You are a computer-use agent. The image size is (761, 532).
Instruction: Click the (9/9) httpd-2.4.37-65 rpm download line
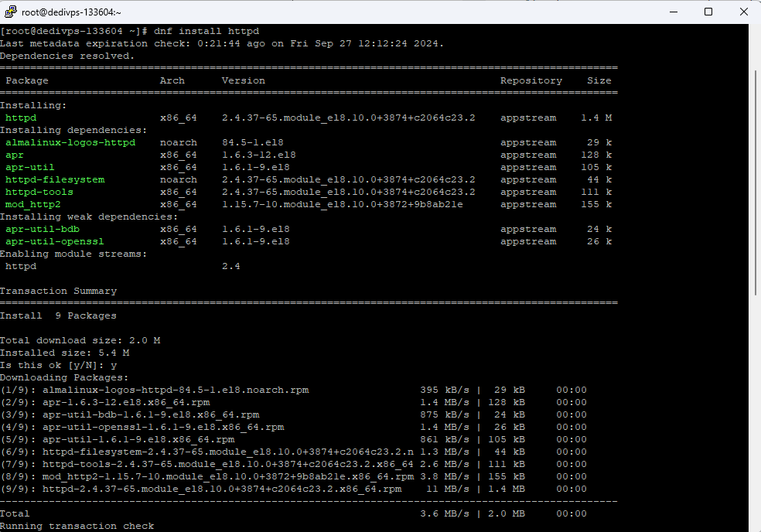click(x=293, y=489)
